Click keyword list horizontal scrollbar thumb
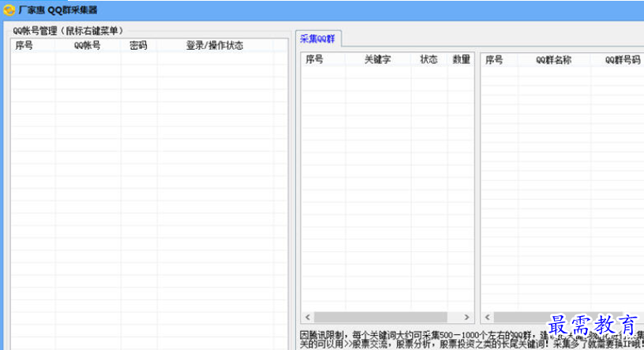The image size is (644, 350). [380, 317]
